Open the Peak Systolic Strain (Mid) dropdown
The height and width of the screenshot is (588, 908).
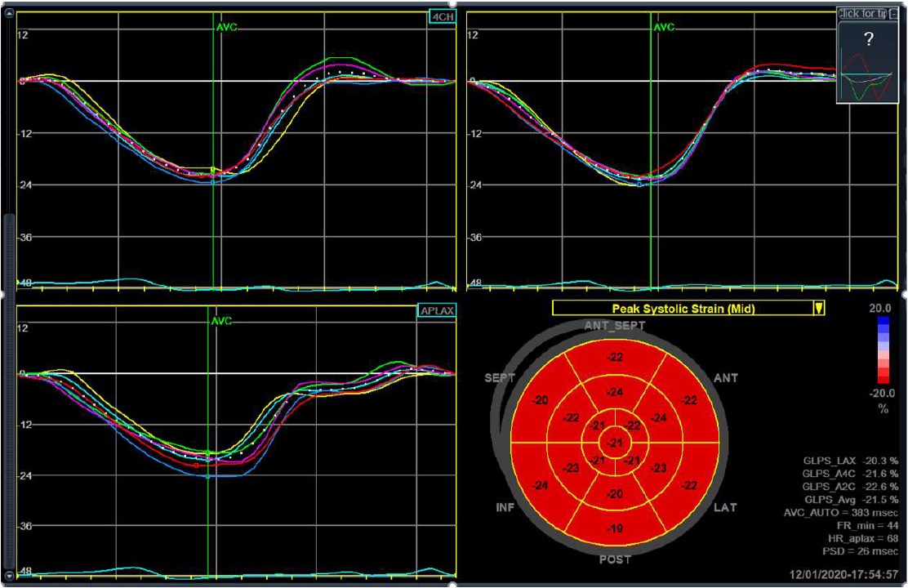pos(688,308)
